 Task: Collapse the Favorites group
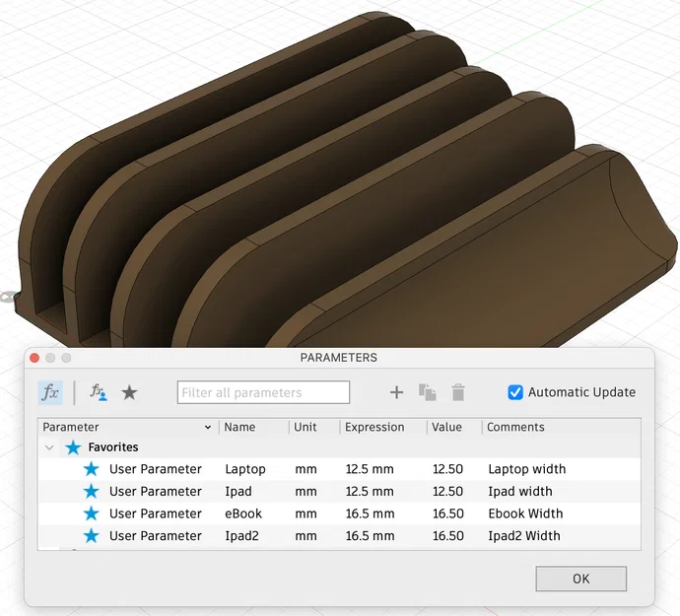point(49,447)
